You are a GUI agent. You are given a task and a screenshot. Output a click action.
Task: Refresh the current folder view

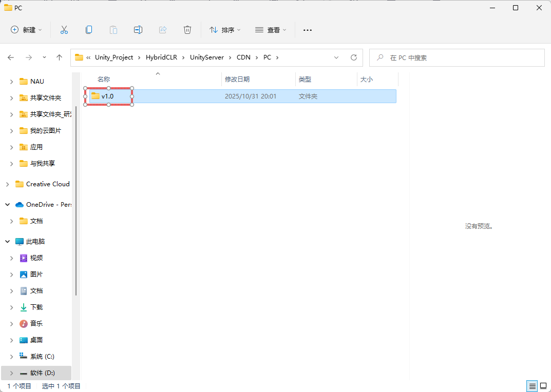coord(354,57)
